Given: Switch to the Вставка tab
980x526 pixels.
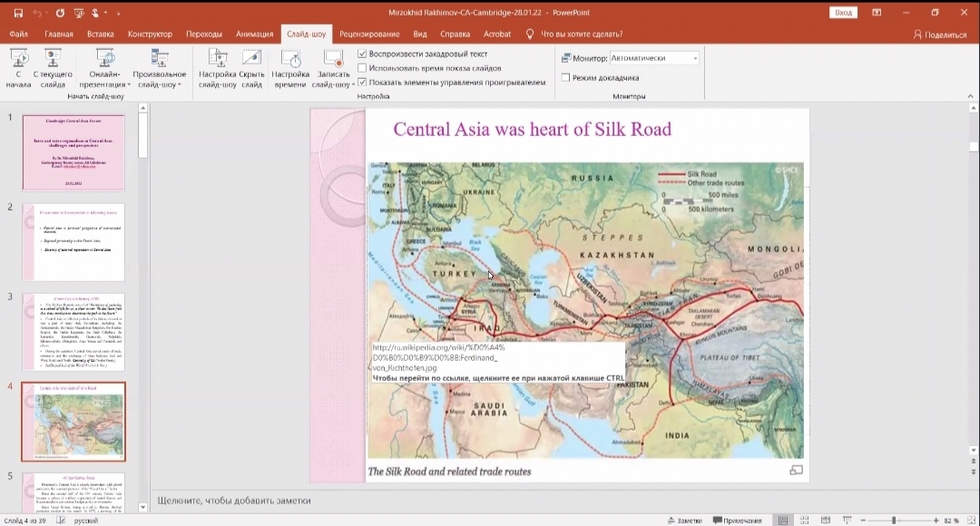Looking at the screenshot, I should point(101,34).
